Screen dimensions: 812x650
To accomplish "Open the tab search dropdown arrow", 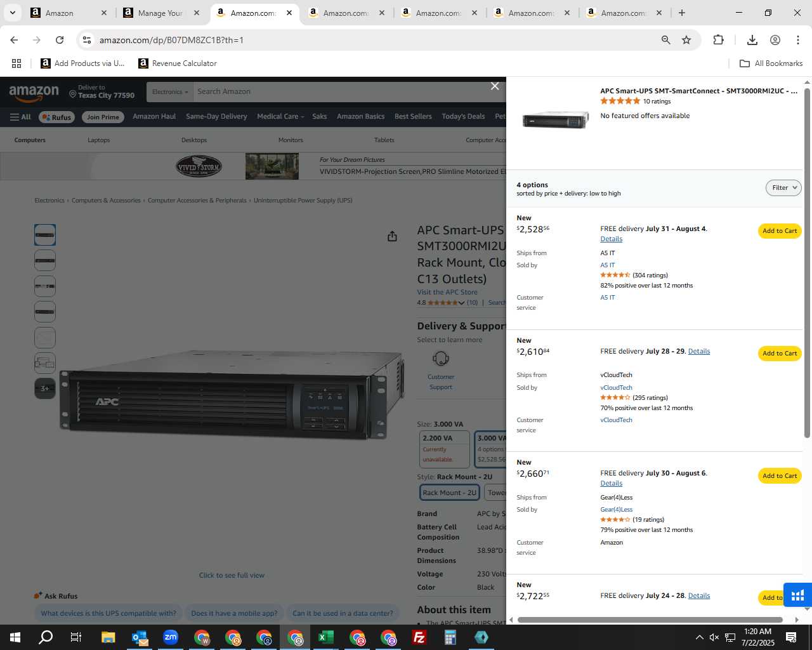I will coord(12,13).
